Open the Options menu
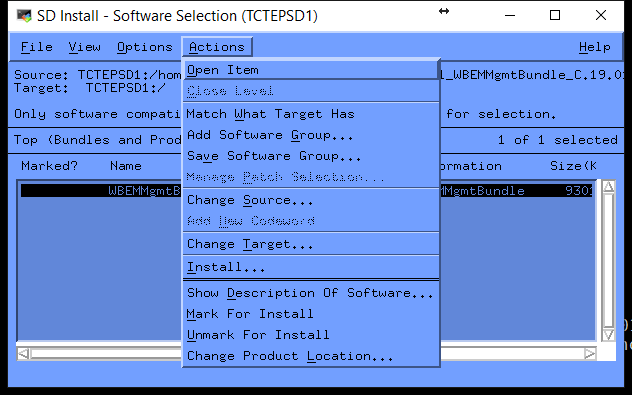632x395 pixels. (145, 47)
